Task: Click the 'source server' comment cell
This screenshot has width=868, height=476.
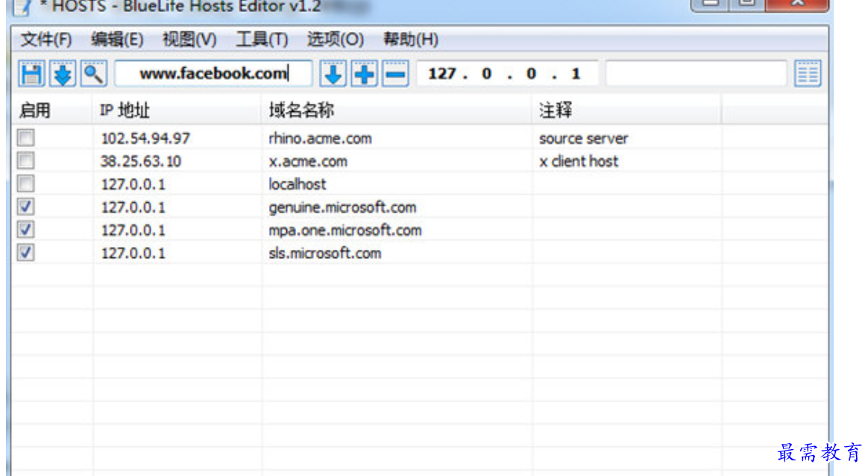Action: point(583,139)
